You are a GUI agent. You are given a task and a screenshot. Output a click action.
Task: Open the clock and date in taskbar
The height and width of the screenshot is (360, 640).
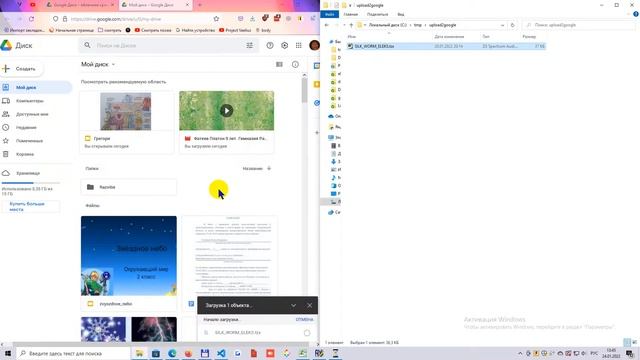coord(611,353)
